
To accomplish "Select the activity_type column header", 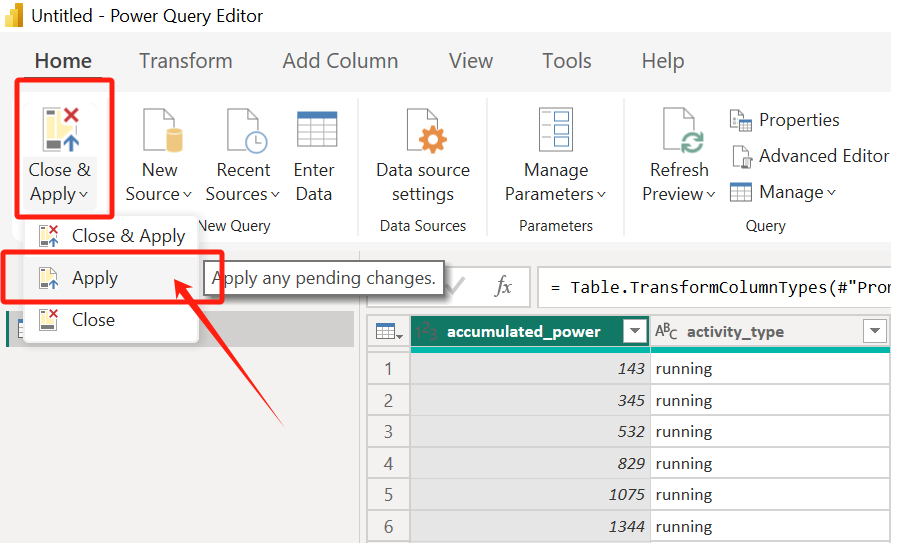I will pos(770,332).
